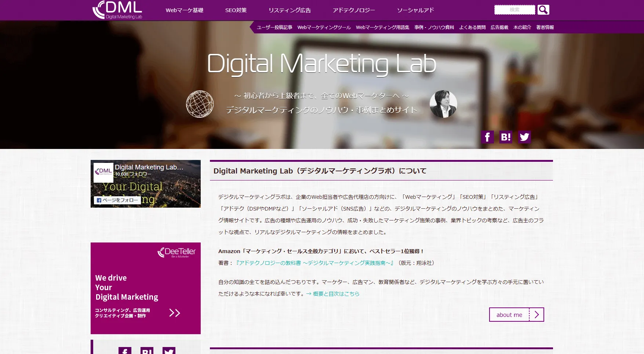Open Webマーケティング用語集 link
The image size is (644, 354).
382,27
